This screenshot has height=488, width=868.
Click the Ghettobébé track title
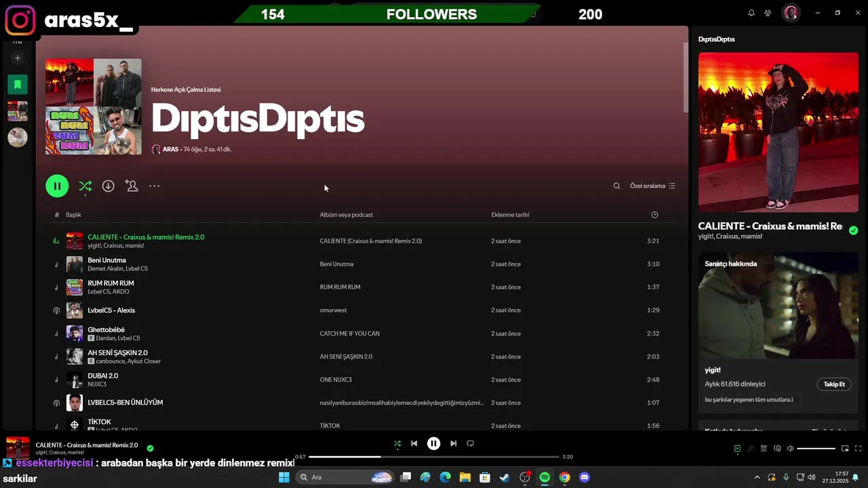(106, 330)
